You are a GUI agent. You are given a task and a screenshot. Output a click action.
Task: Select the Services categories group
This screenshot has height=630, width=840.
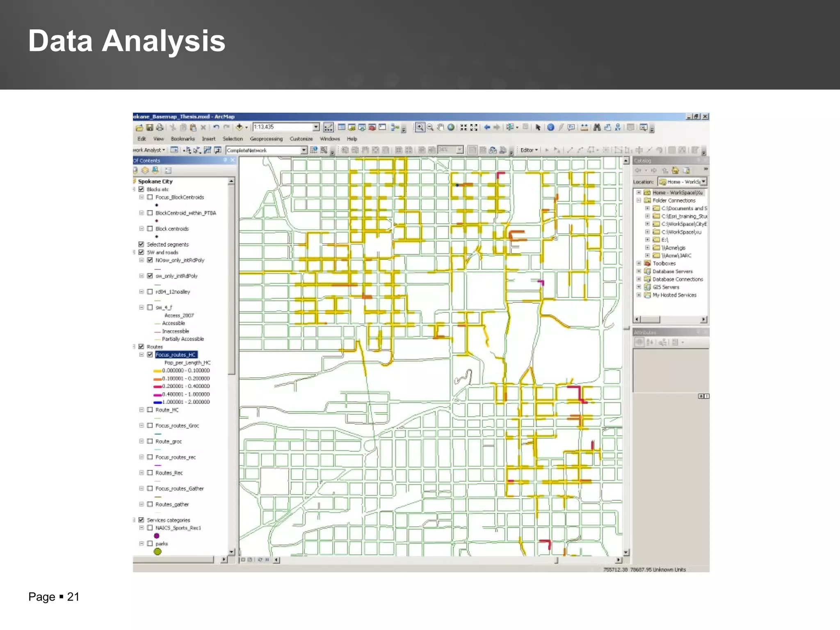168,520
